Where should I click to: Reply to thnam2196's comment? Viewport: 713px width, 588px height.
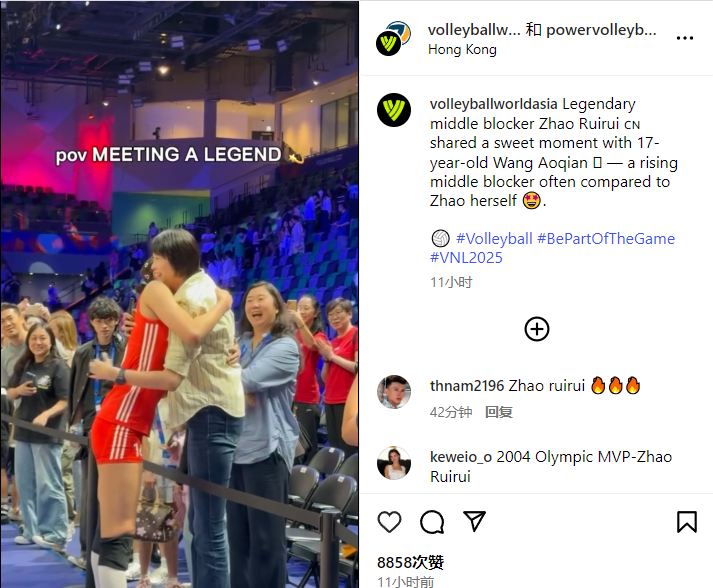pos(499,412)
